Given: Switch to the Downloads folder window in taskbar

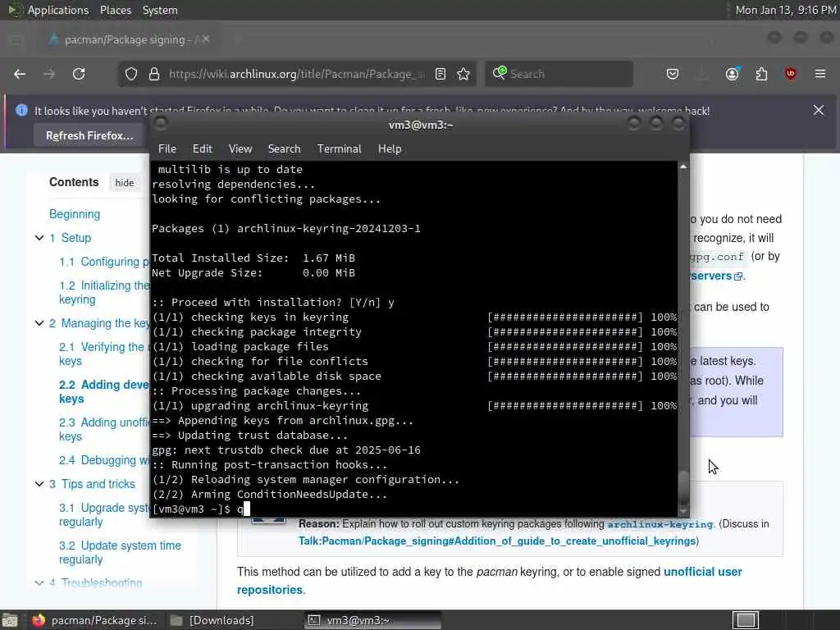Looking at the screenshot, I should click(x=212, y=620).
